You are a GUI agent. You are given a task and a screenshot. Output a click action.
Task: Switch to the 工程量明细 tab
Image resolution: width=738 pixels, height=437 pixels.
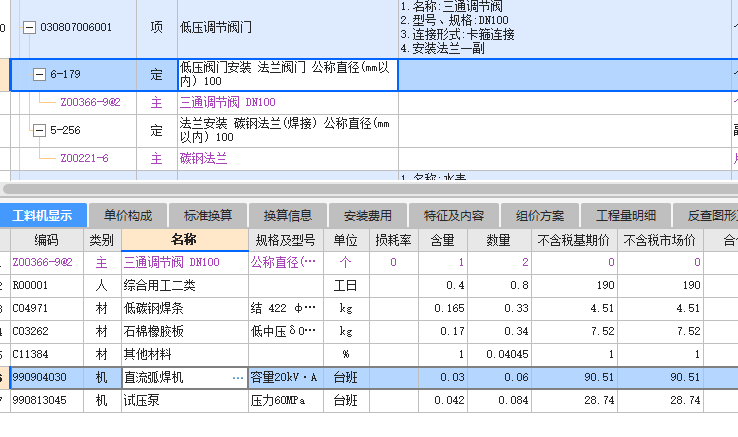(x=626, y=216)
